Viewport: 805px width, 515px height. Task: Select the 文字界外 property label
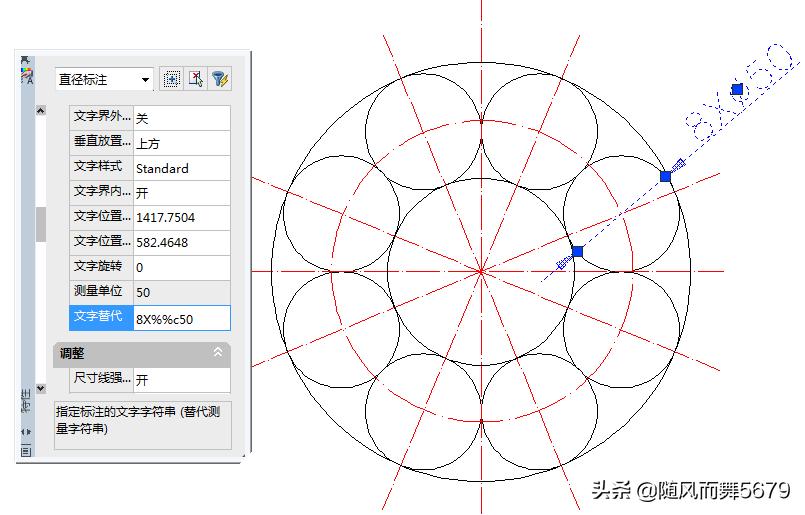pos(101,118)
